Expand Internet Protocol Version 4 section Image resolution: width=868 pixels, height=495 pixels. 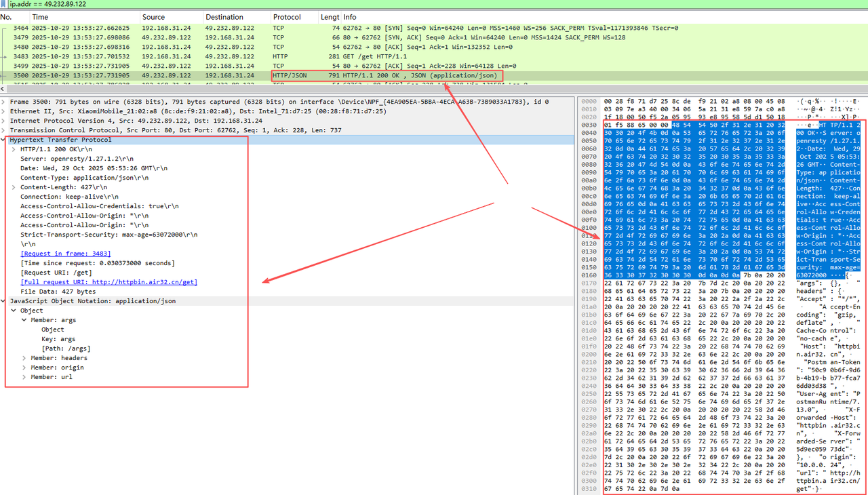pos(5,121)
